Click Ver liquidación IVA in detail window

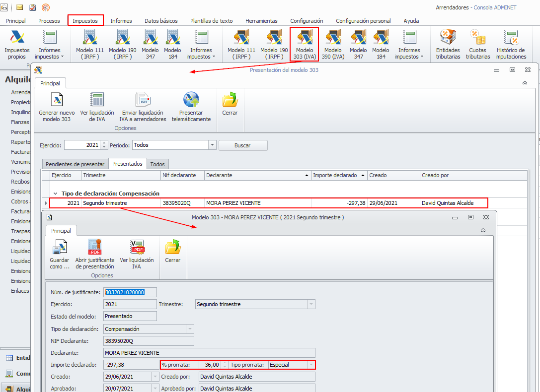tap(137, 254)
